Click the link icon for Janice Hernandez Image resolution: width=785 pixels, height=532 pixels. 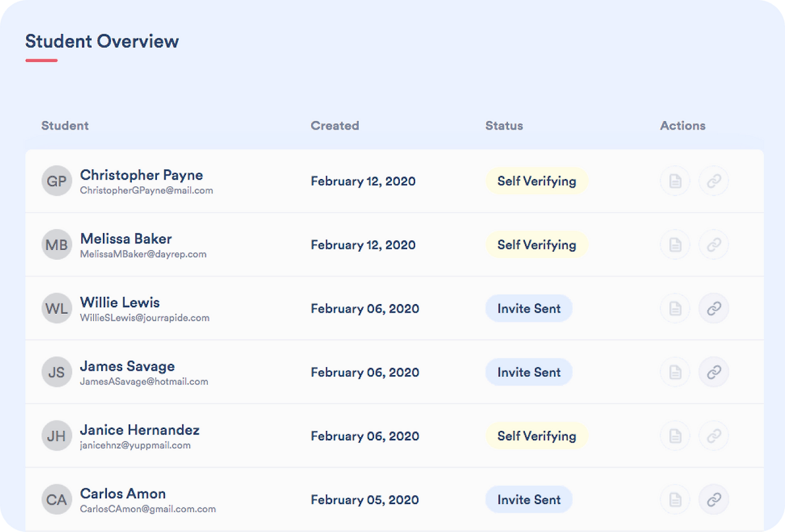(x=713, y=436)
